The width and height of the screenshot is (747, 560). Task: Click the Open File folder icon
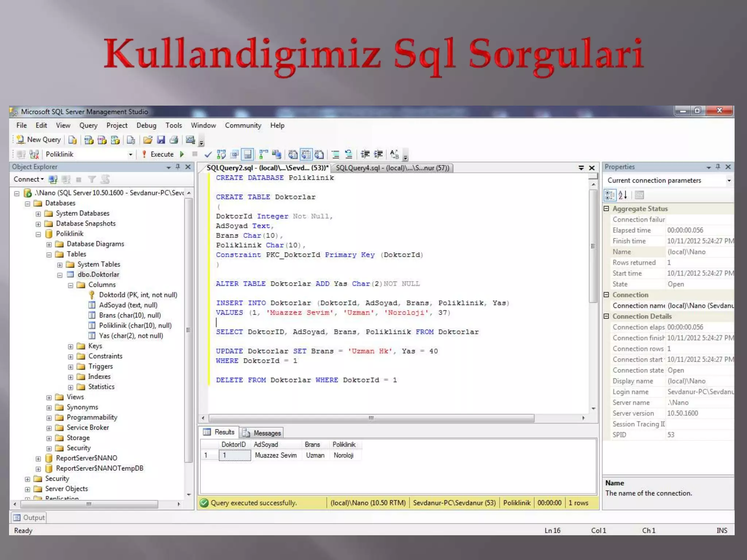pos(148,140)
